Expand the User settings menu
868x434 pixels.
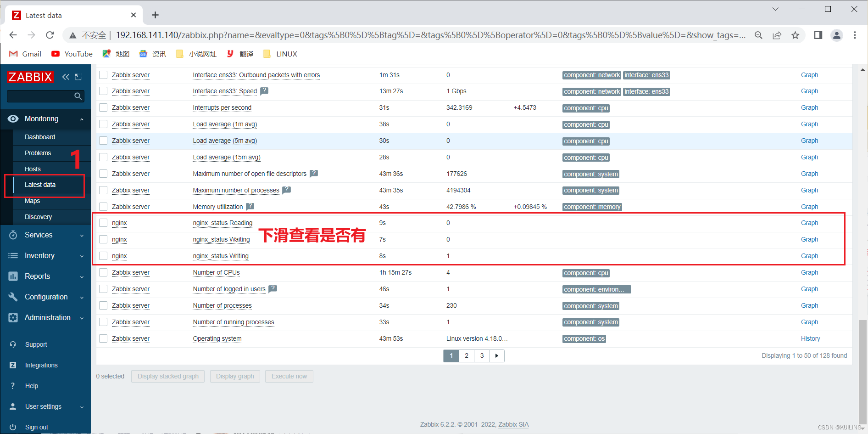point(82,407)
